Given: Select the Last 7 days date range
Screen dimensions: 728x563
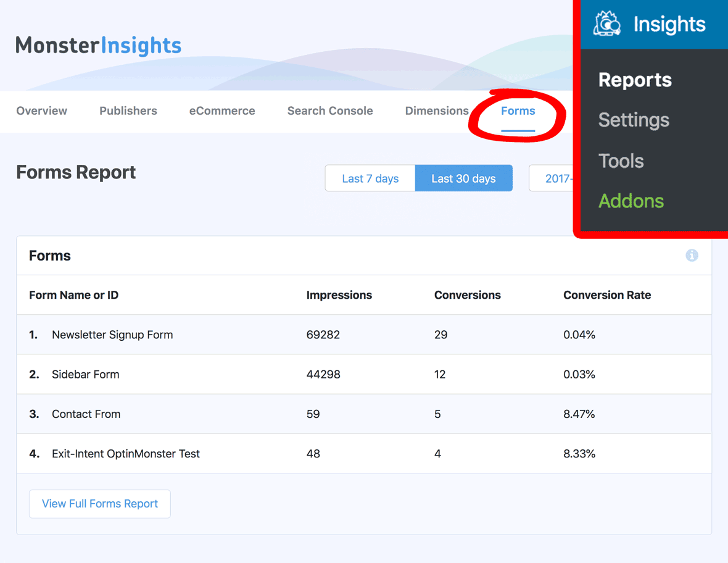Looking at the screenshot, I should (370, 178).
